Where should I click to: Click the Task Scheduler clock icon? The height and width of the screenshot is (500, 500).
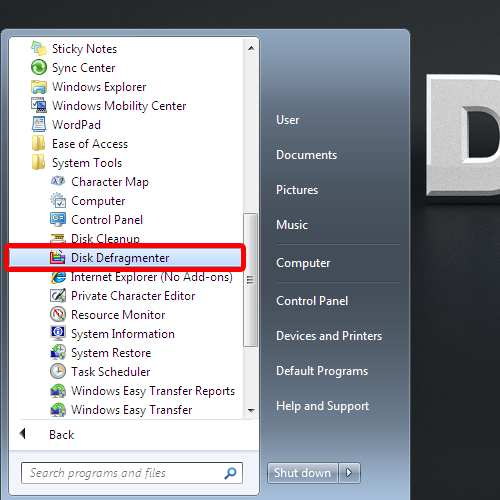point(58,372)
